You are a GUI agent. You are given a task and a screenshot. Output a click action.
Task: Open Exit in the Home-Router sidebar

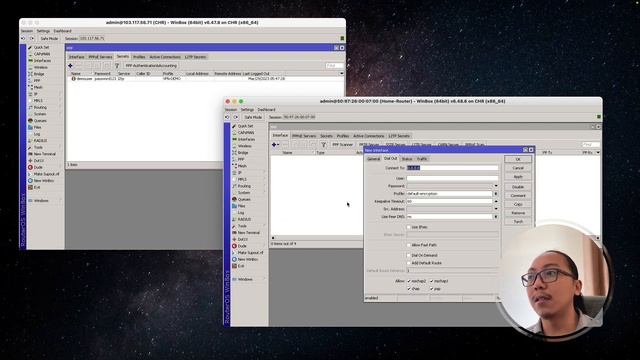tap(241, 266)
